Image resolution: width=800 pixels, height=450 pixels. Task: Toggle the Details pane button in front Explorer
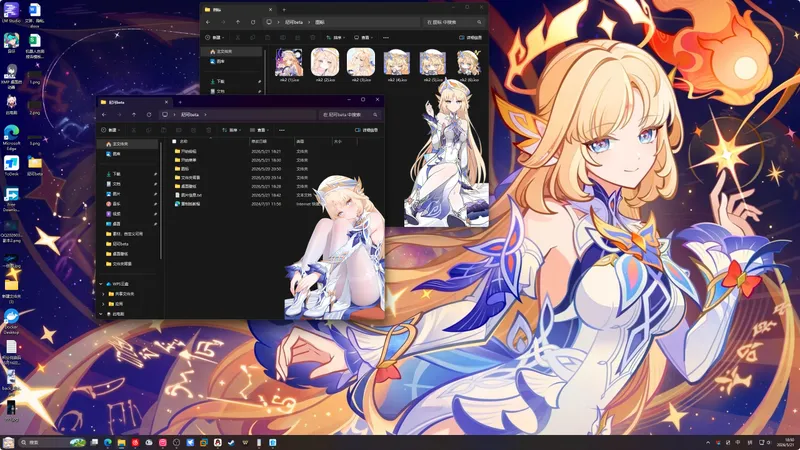pos(366,130)
